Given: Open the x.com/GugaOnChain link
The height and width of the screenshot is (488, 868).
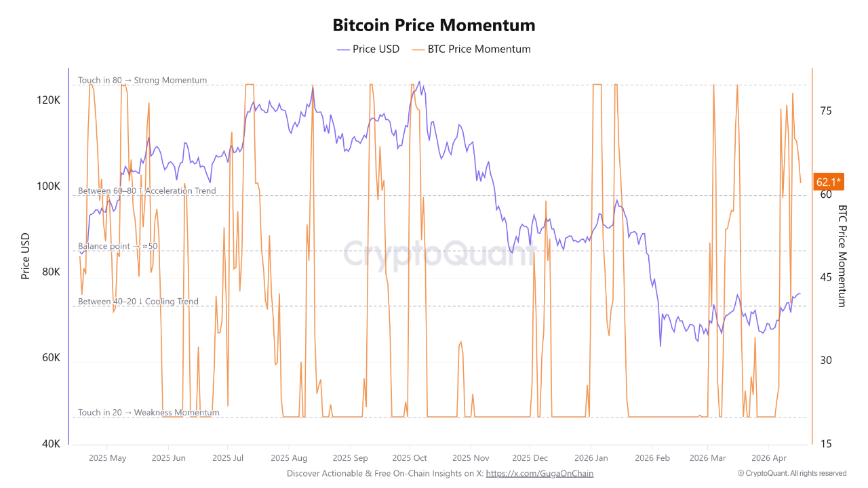Looking at the screenshot, I should (539, 473).
